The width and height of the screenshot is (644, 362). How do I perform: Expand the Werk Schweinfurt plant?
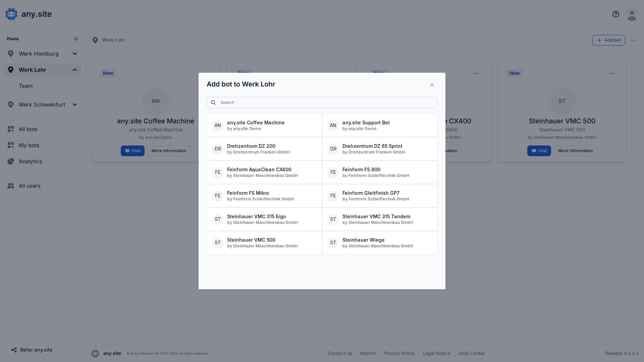75,105
